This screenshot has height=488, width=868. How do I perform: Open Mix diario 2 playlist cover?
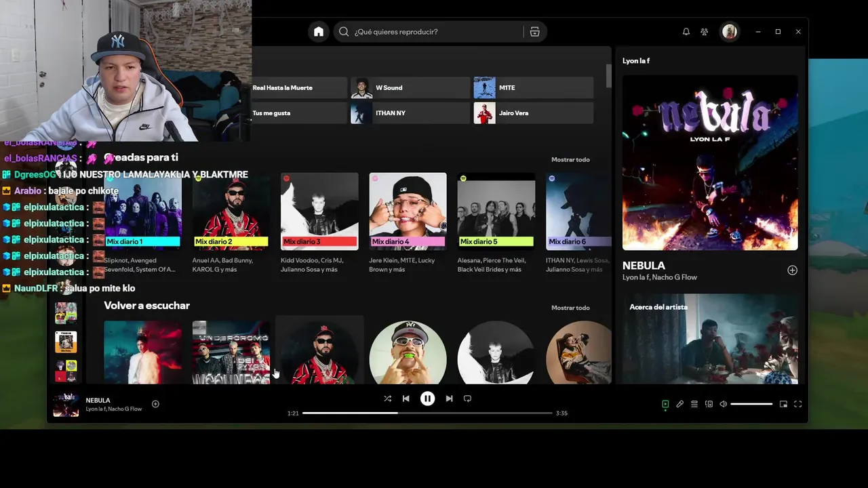[231, 211]
